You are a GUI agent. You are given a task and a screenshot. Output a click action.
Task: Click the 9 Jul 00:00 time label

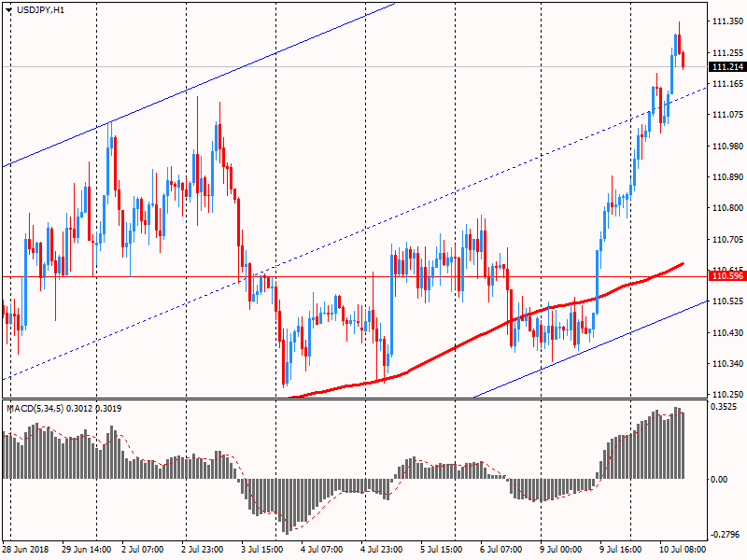(x=561, y=550)
